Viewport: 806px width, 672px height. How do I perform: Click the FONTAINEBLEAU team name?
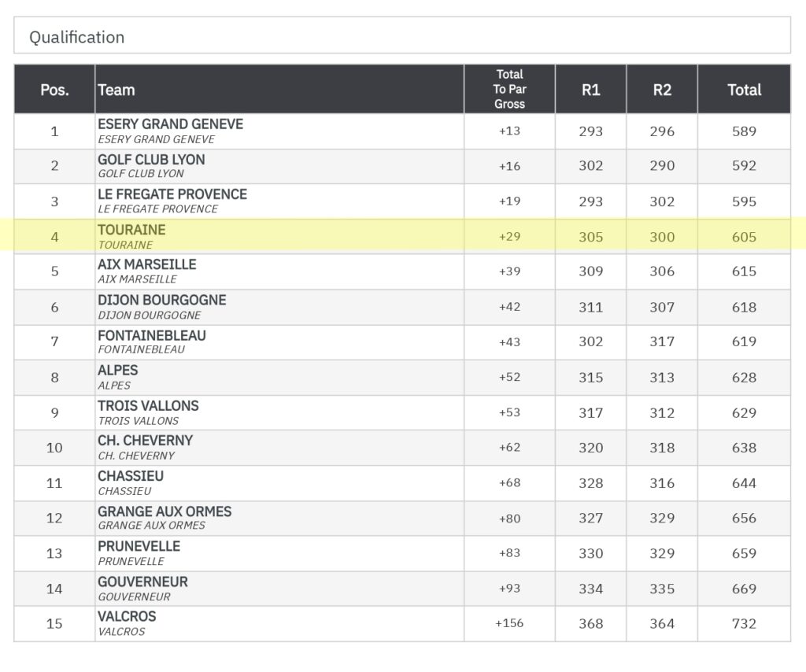tap(152, 335)
